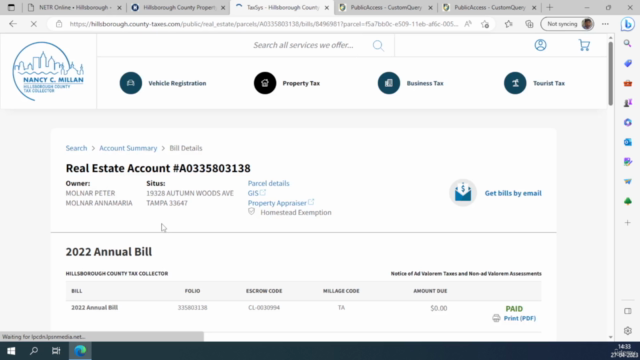Click the Business Tax label
The height and width of the screenshot is (360, 640).
[425, 83]
